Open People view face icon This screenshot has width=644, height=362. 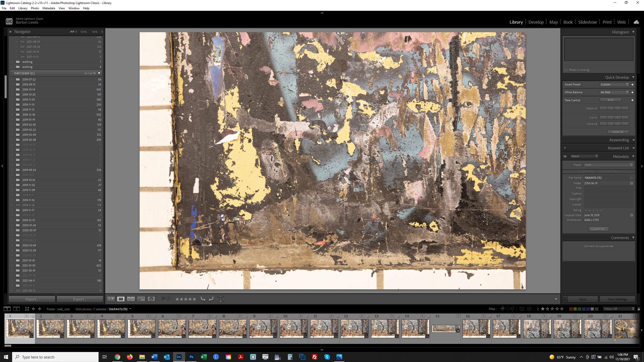[x=151, y=299]
